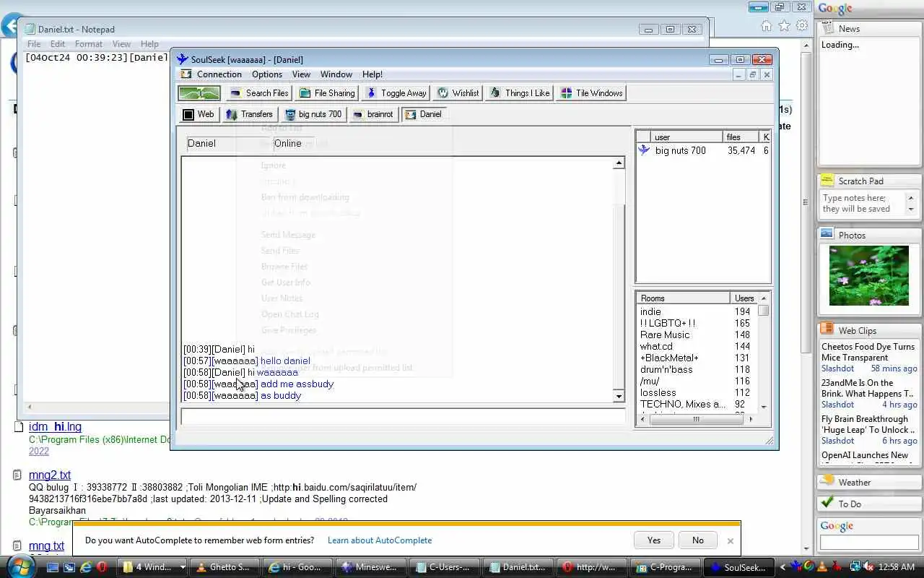Image resolution: width=924 pixels, height=578 pixels.
Task: Open the Options menu in SoulSeek
Action: 267,74
